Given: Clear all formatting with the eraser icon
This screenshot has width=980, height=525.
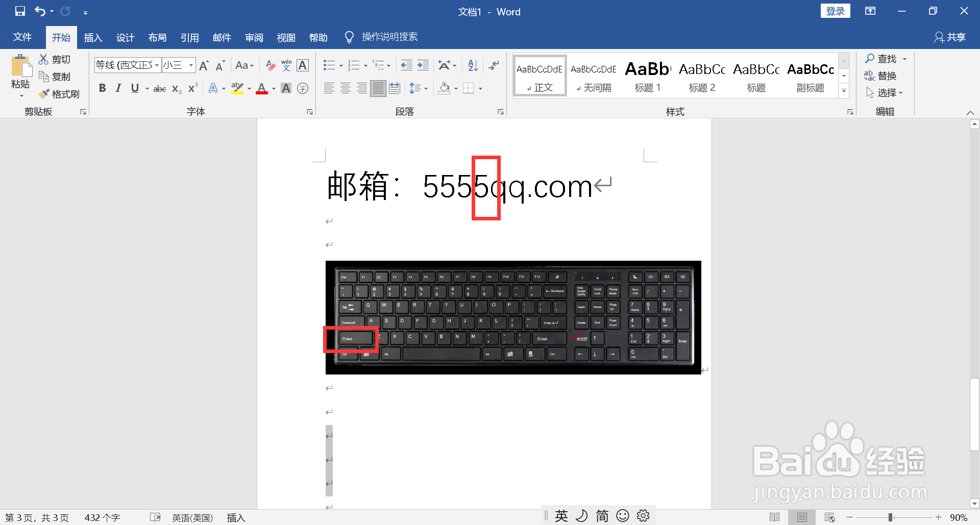Looking at the screenshot, I should [x=270, y=65].
